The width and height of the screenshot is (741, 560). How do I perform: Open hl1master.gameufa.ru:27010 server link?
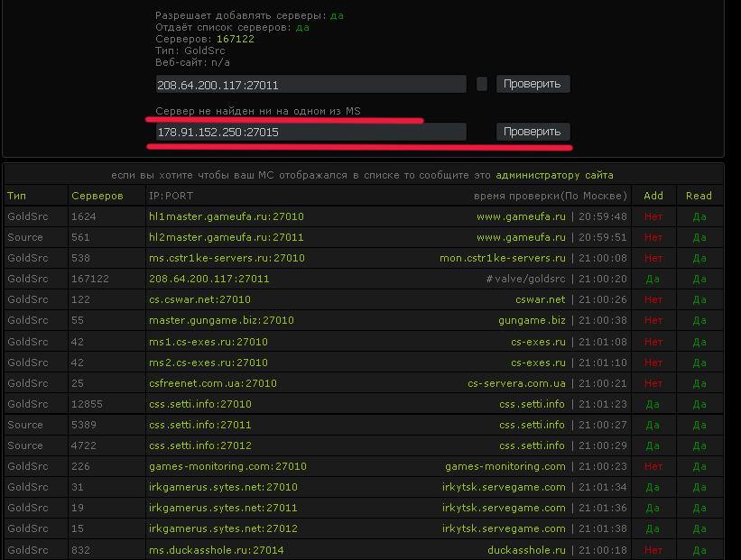(x=226, y=216)
